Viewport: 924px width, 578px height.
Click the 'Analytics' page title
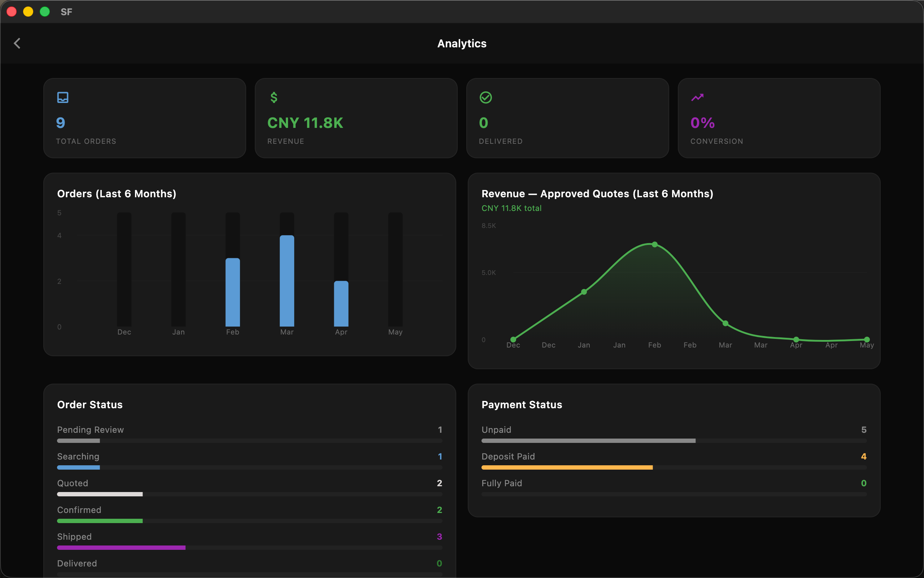(x=462, y=44)
